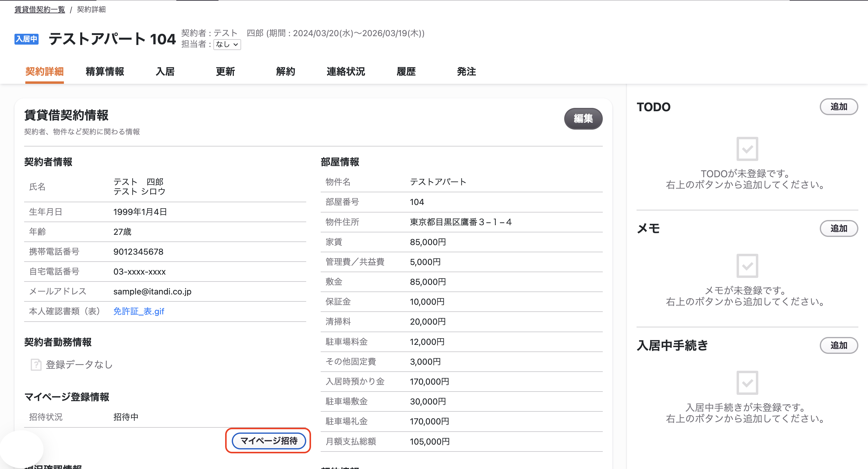Select the 契約詳細 breadcrumb text
The image size is (868, 469).
pyautogui.click(x=91, y=9)
